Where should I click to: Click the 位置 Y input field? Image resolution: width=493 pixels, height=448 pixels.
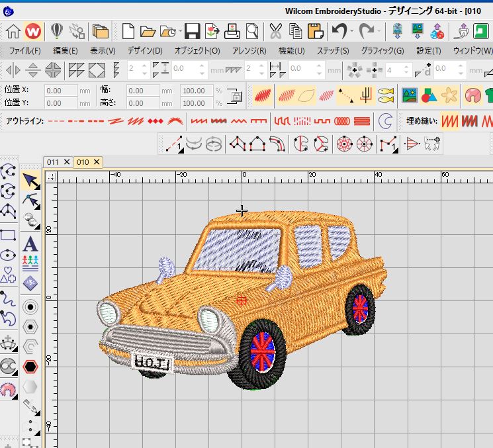coord(61,103)
